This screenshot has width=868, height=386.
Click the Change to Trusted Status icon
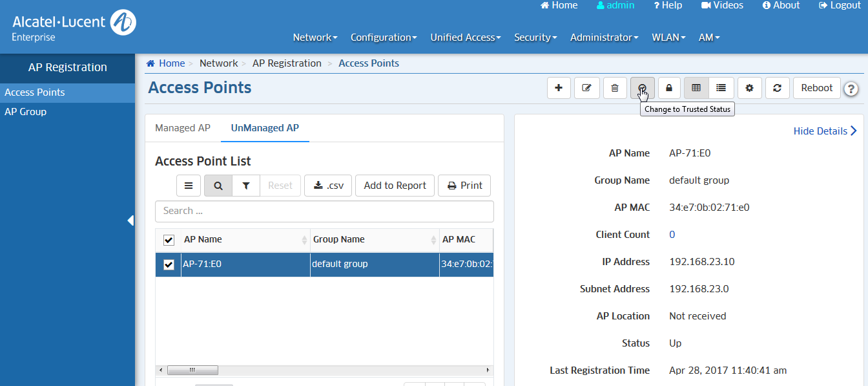coord(643,88)
